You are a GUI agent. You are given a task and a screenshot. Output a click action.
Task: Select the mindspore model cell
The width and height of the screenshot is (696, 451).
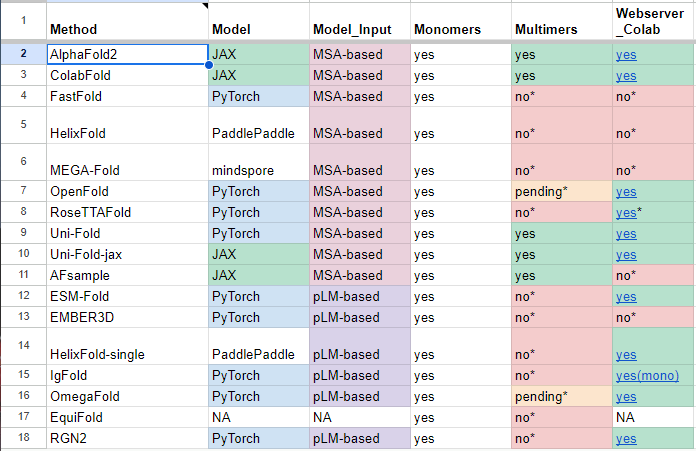click(259, 162)
